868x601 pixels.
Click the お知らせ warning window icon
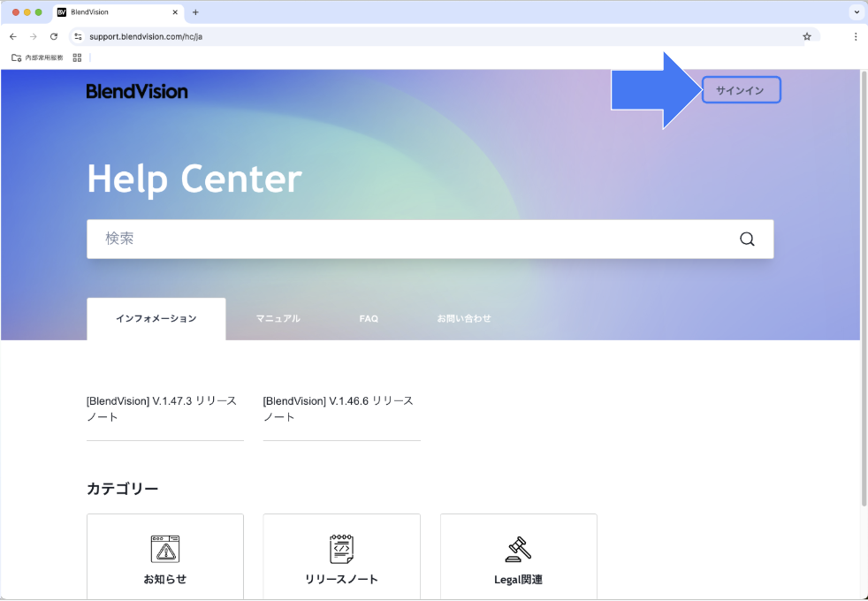(165, 549)
